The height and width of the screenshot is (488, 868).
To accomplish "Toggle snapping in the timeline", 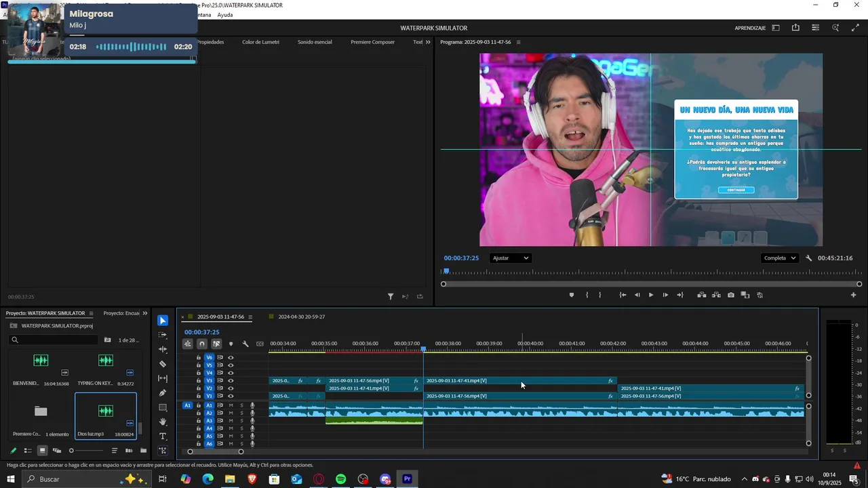I will [x=202, y=344].
